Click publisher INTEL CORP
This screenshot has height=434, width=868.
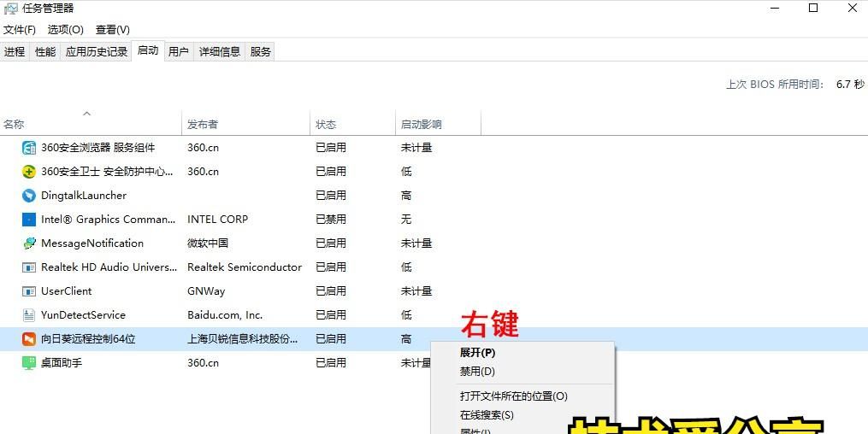point(217,220)
